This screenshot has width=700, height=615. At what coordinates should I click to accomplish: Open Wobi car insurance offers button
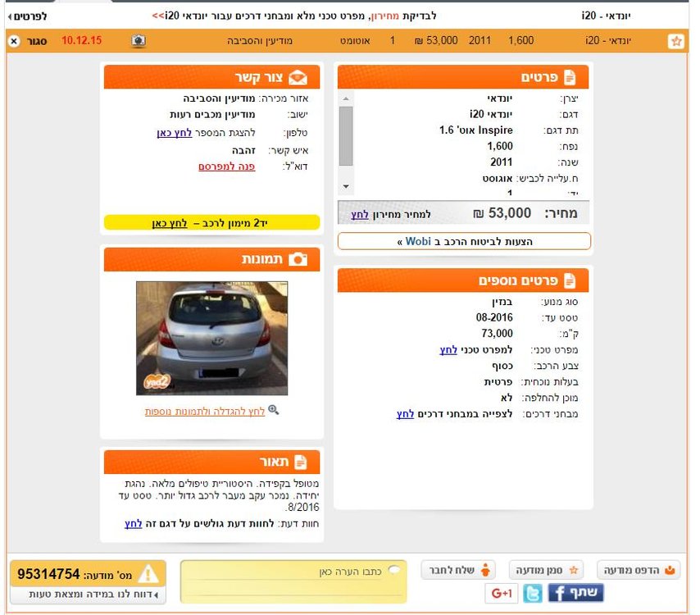tap(464, 241)
